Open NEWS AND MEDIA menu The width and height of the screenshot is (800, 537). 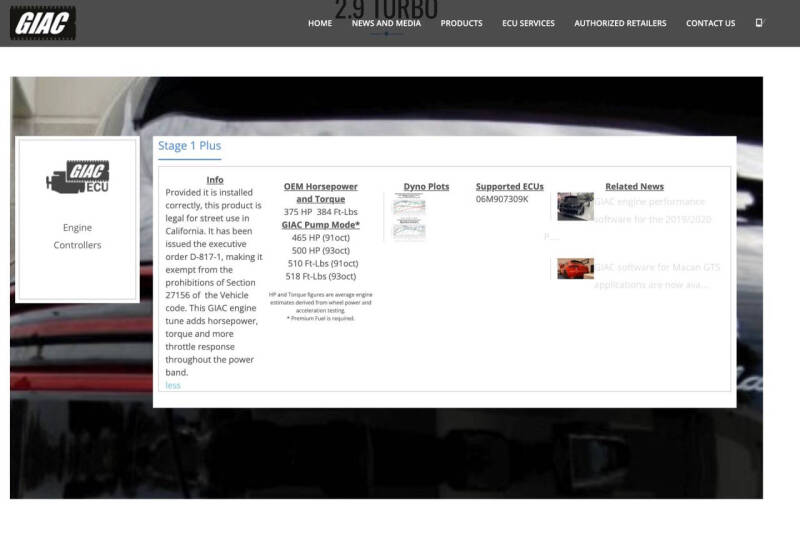point(386,23)
